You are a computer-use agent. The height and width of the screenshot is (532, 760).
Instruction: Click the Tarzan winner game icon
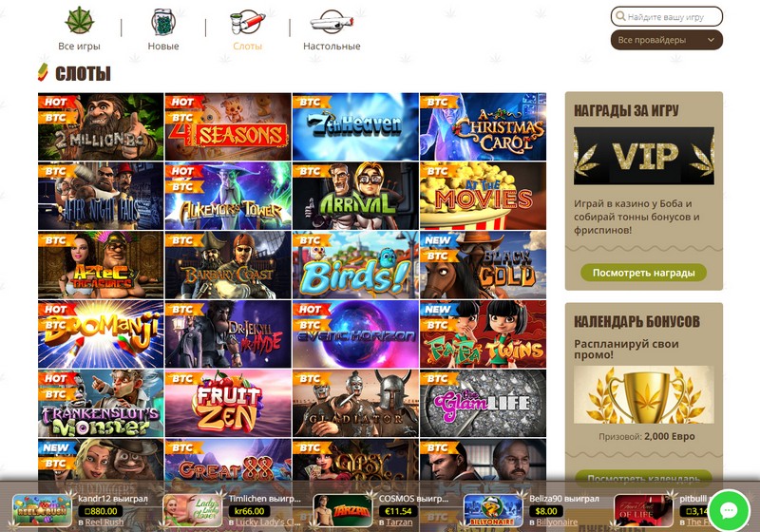(343, 510)
